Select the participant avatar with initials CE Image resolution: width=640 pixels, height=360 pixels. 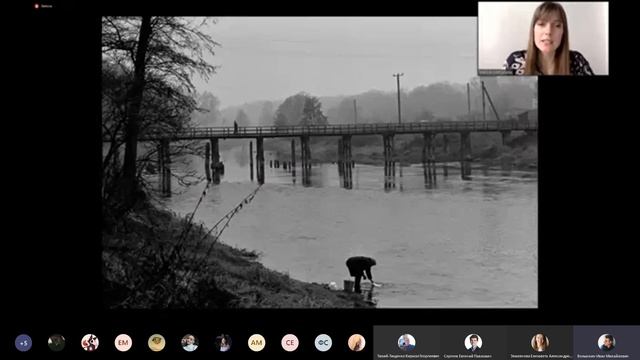(x=290, y=343)
